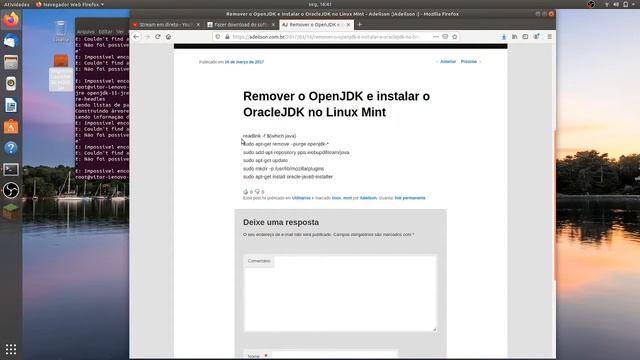Close the Stream em direto tab
The height and width of the screenshot is (360, 640).
point(198,25)
